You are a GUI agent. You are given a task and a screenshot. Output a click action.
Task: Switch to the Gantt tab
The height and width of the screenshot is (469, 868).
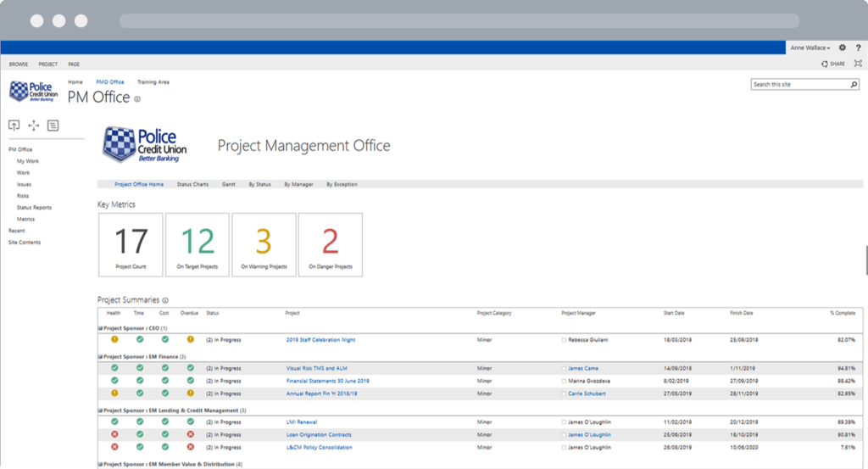tap(228, 184)
